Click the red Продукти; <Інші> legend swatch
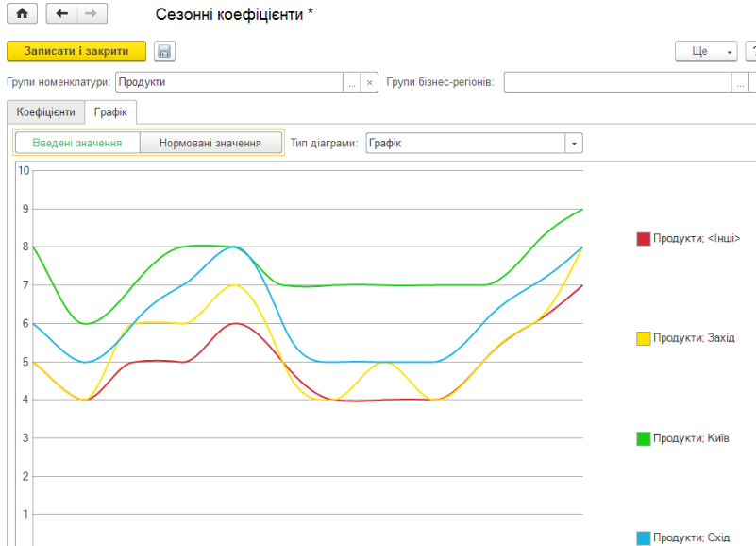The height and width of the screenshot is (546, 756). point(643,238)
